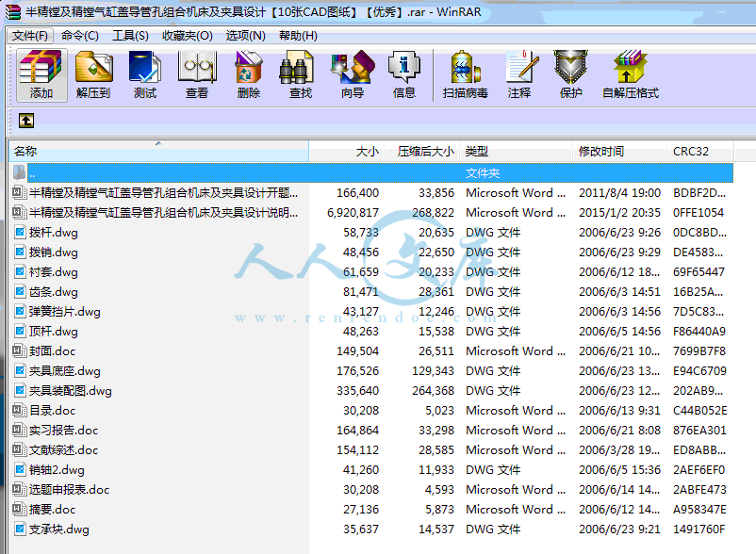756x554 pixels.
Task: Select file 衬套.dwg
Action: pos(53,271)
